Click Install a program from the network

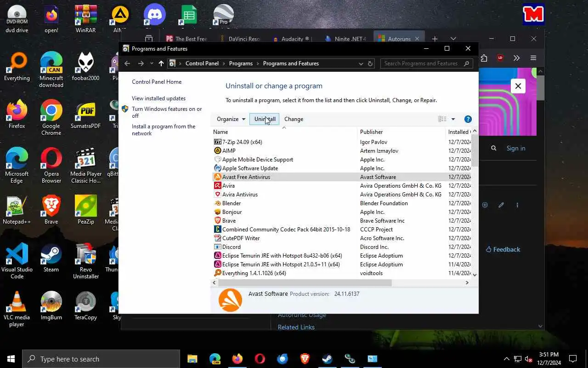click(x=164, y=130)
